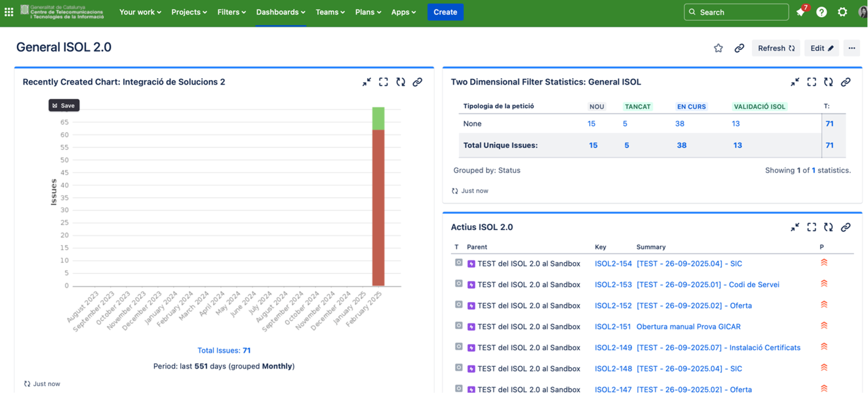The width and height of the screenshot is (868, 394).
Task: Open the Apps menu
Action: coord(403,12)
